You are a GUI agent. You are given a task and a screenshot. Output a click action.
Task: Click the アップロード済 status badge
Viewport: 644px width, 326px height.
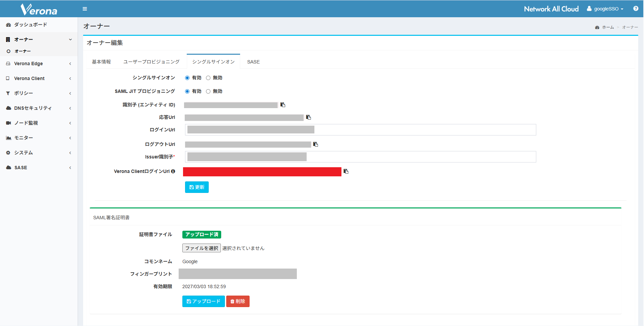[202, 234]
